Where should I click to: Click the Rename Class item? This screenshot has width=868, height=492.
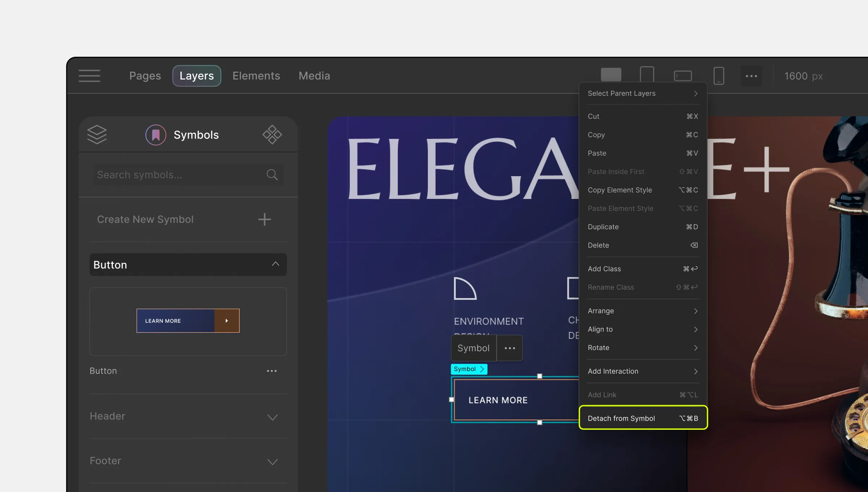point(643,287)
